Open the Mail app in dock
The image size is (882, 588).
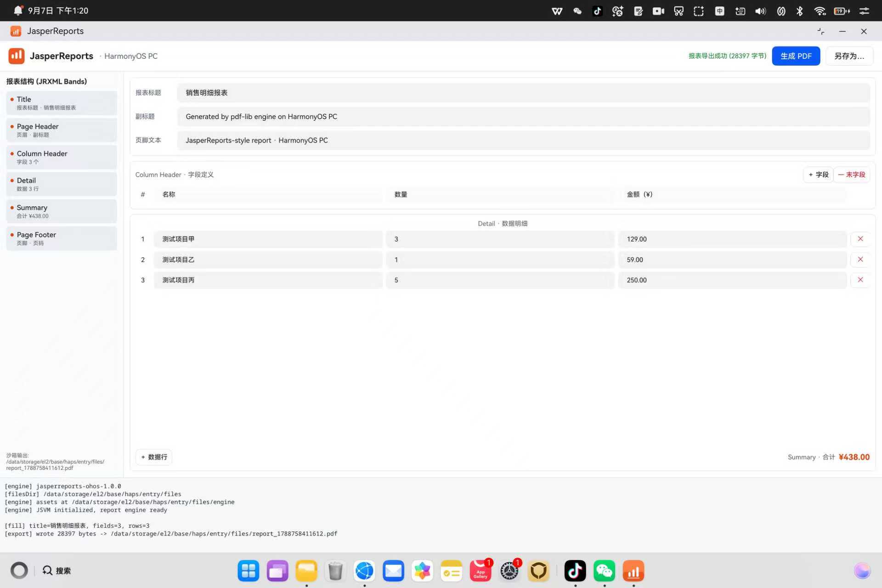393,571
